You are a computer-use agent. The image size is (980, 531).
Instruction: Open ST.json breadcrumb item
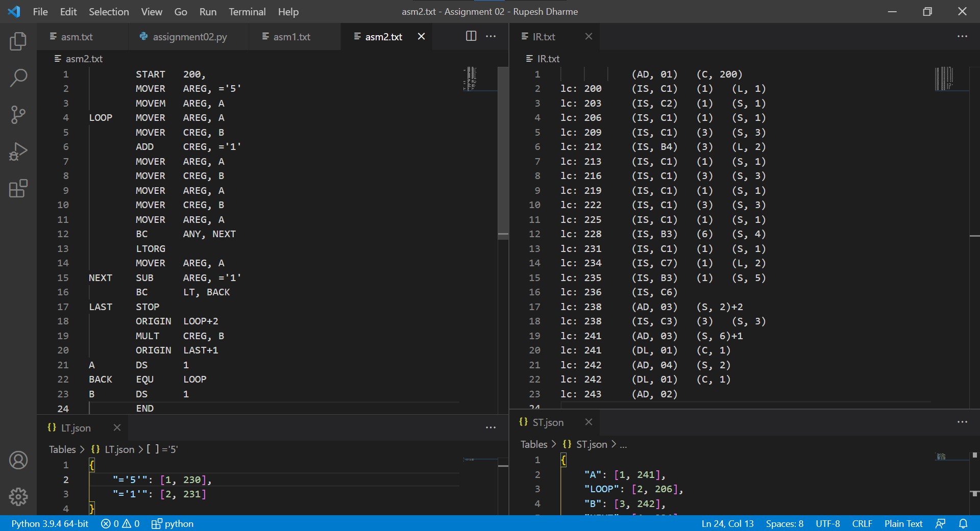click(584, 444)
